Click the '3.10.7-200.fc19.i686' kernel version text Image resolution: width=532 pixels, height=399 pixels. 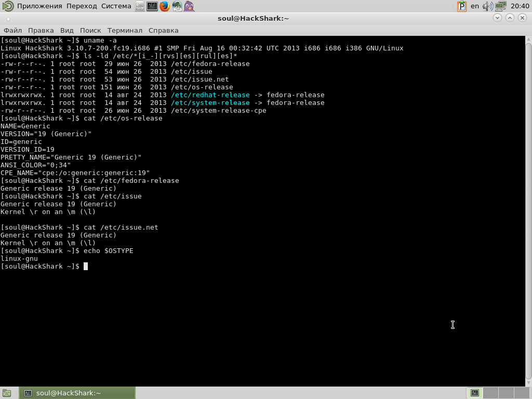point(108,48)
